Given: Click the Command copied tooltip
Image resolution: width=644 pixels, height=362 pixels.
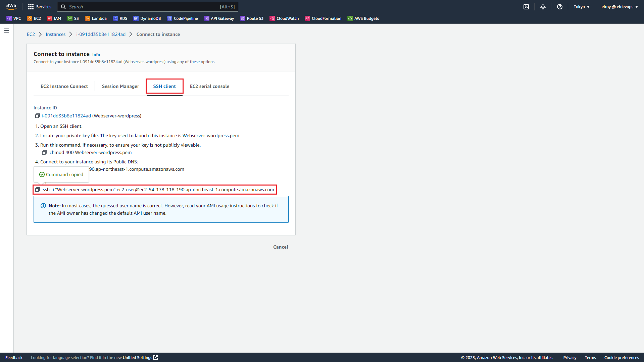Looking at the screenshot, I should (x=61, y=174).
